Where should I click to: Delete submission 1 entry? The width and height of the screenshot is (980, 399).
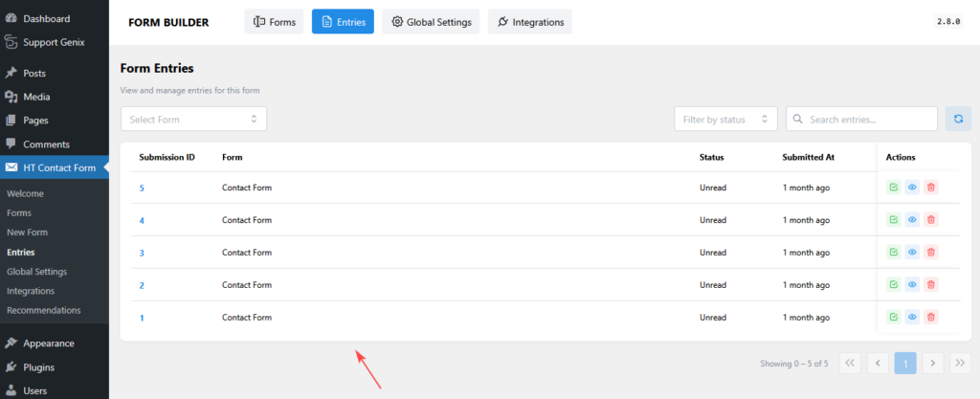[930, 317]
